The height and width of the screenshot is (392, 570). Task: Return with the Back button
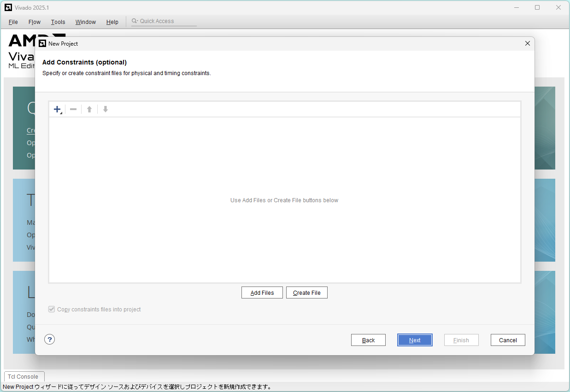tap(368, 340)
